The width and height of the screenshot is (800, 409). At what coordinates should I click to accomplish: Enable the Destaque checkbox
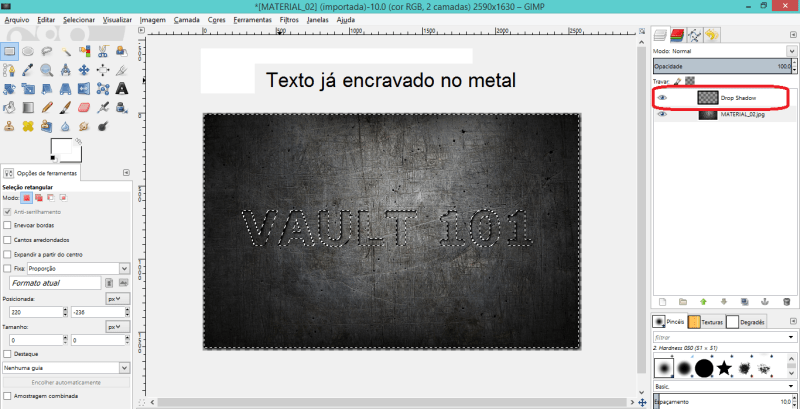7,353
